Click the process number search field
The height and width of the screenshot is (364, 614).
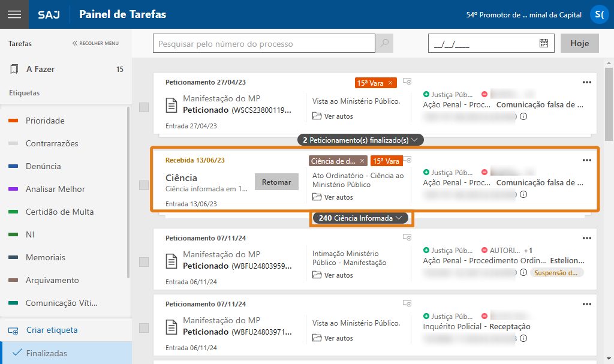click(264, 43)
